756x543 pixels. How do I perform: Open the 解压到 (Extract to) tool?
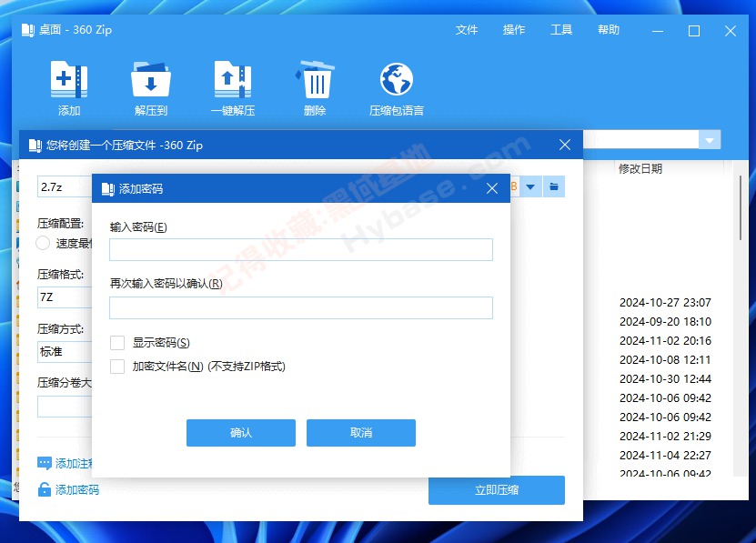(151, 79)
